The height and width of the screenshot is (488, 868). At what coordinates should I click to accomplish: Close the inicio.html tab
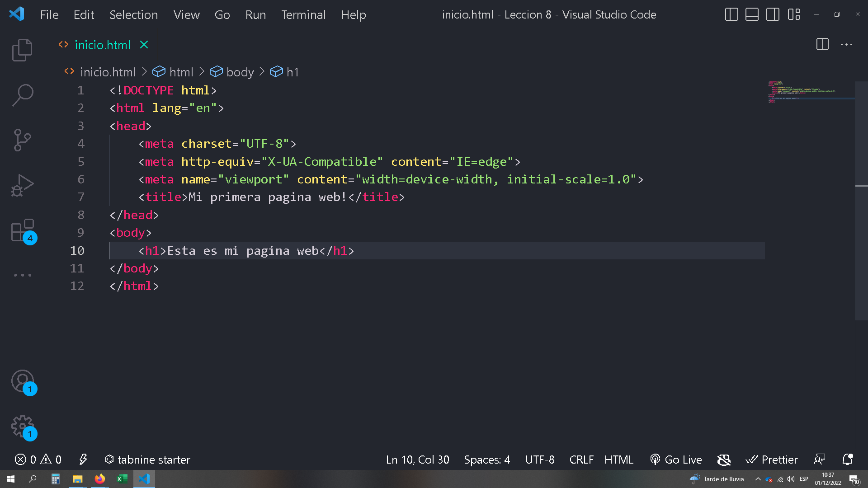click(x=144, y=45)
